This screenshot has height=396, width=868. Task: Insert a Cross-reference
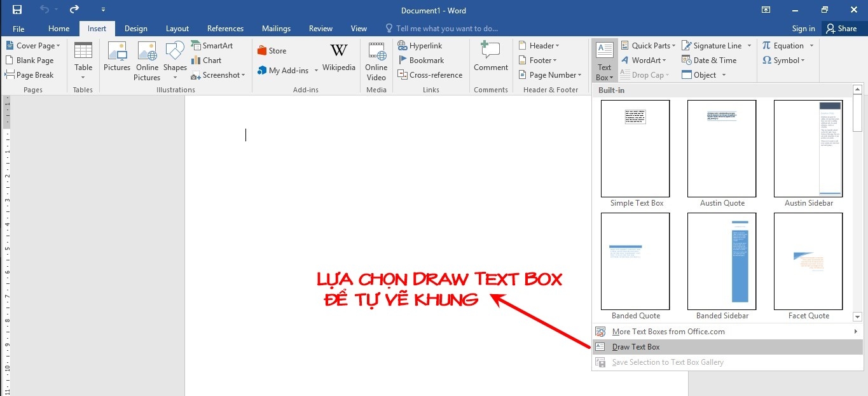pos(431,75)
